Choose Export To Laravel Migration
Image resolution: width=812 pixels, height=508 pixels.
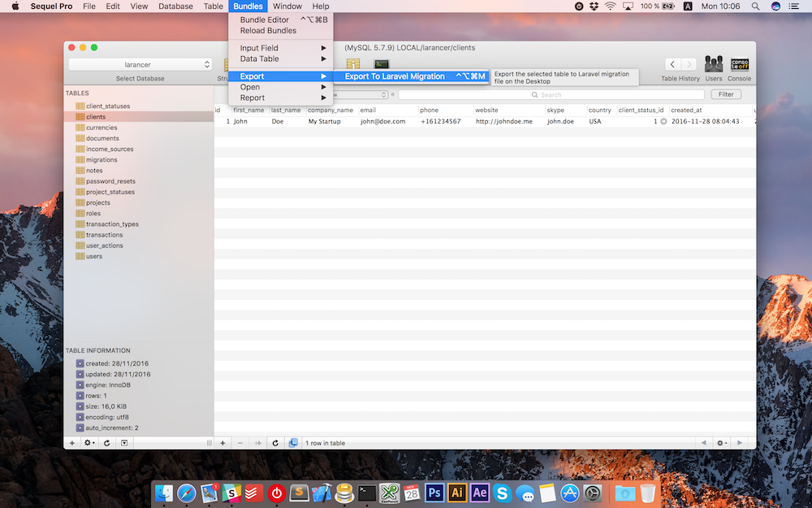pyautogui.click(x=395, y=76)
